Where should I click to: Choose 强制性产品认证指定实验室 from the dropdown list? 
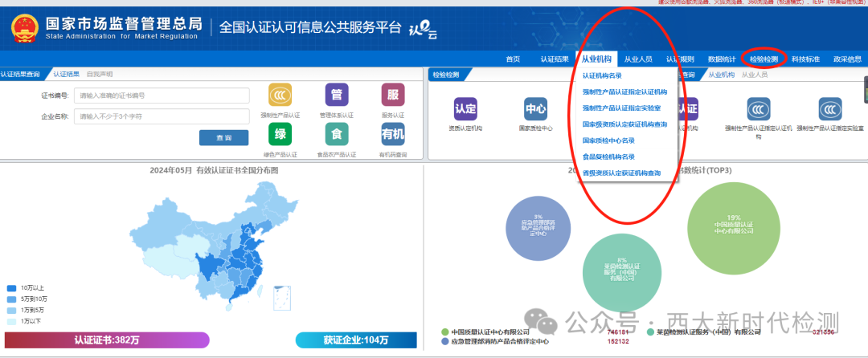(x=621, y=108)
